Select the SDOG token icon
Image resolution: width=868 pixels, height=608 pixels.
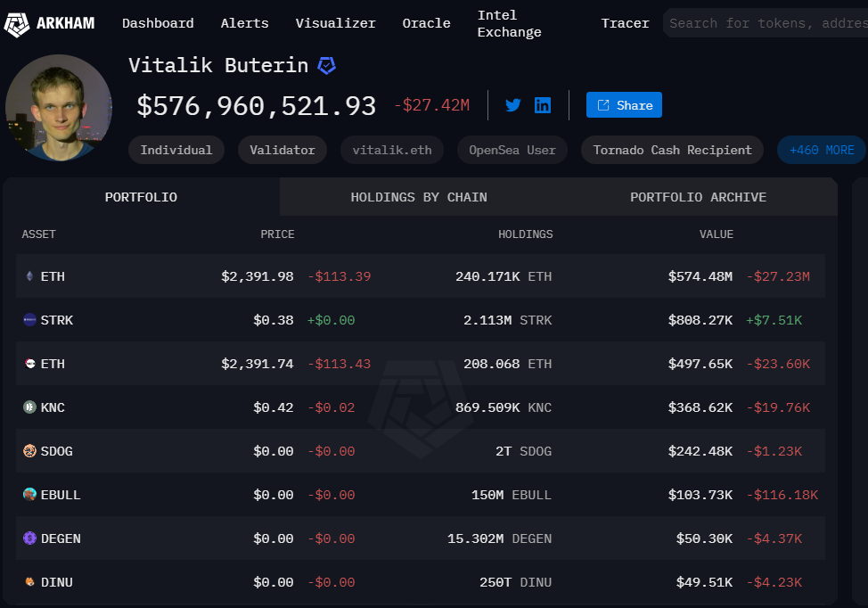(29, 451)
